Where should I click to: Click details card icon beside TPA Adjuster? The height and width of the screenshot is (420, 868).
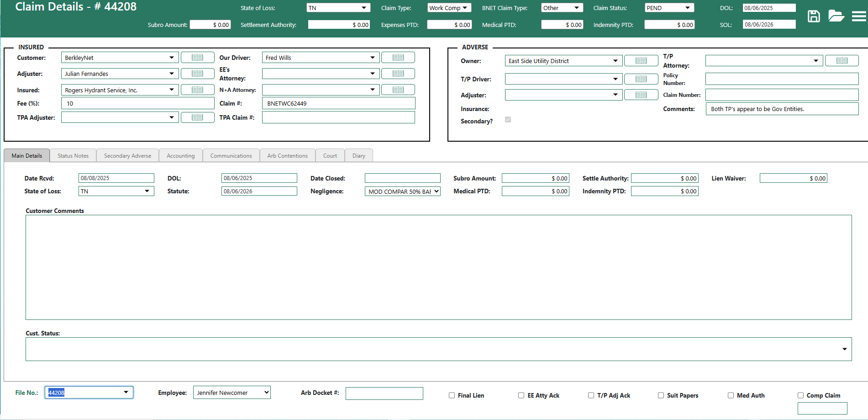point(197,117)
